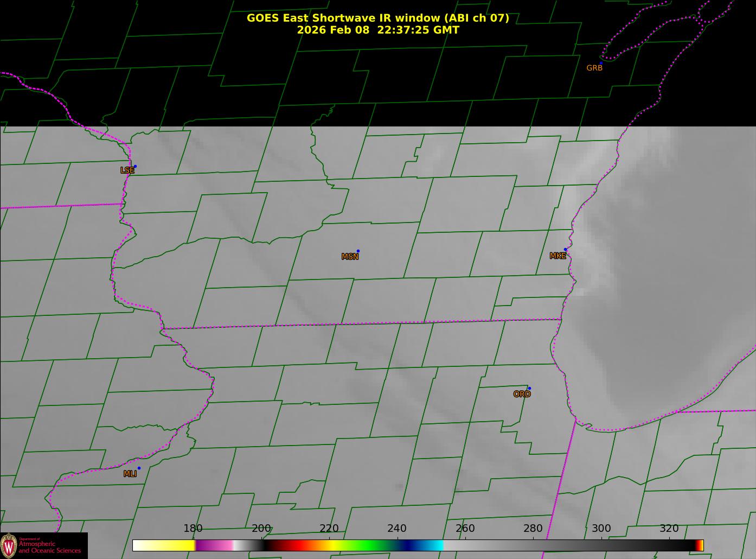
Task: Select the blue station marker at LSE
Action: click(x=135, y=167)
